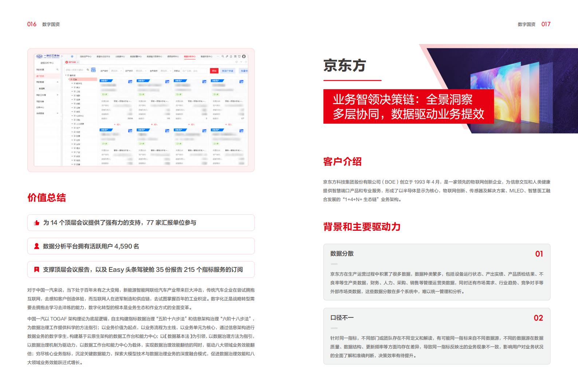
Task: Click the paragraph starting 针对同一指标
Action: (437, 347)
